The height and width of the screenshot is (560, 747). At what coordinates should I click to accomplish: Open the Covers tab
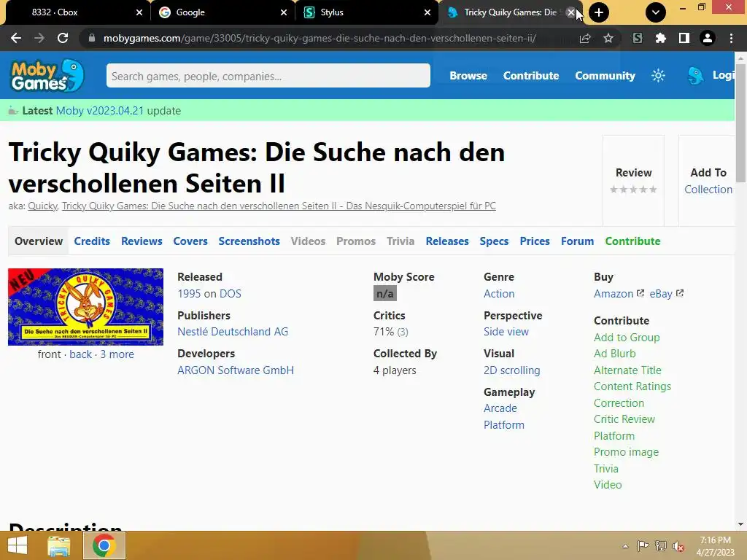(x=190, y=241)
